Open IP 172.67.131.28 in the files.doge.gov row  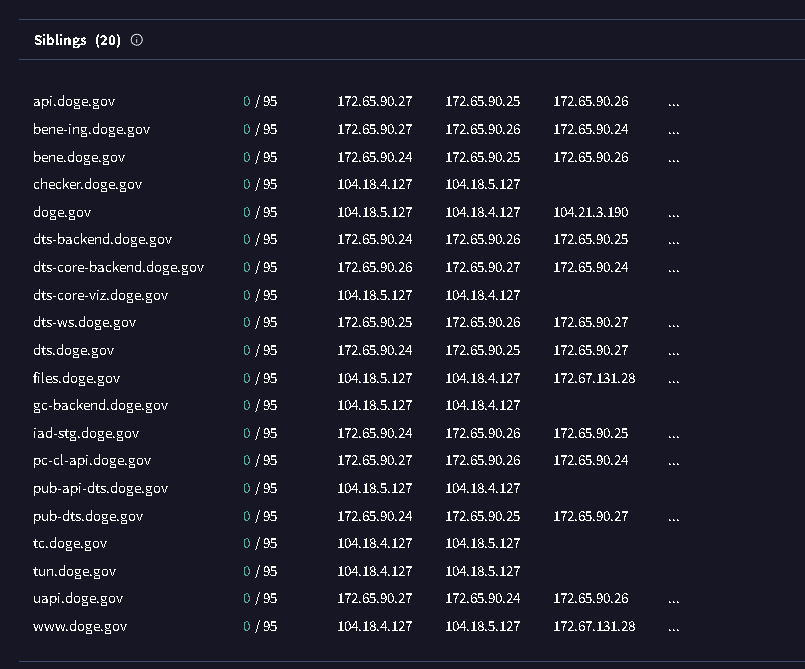pyautogui.click(x=594, y=378)
